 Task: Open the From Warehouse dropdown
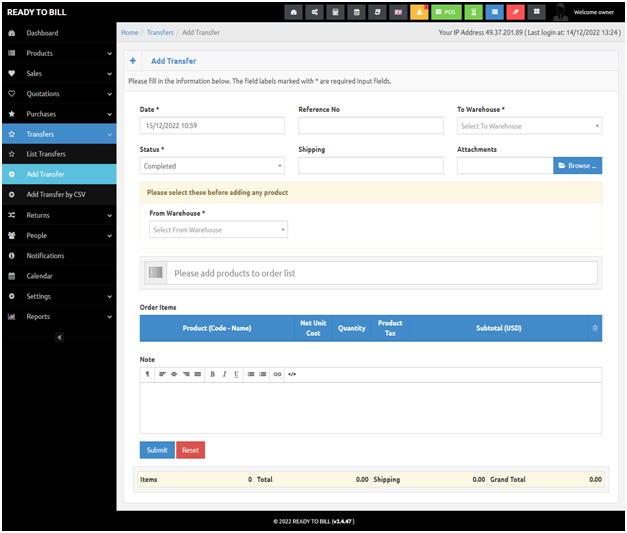click(x=218, y=230)
